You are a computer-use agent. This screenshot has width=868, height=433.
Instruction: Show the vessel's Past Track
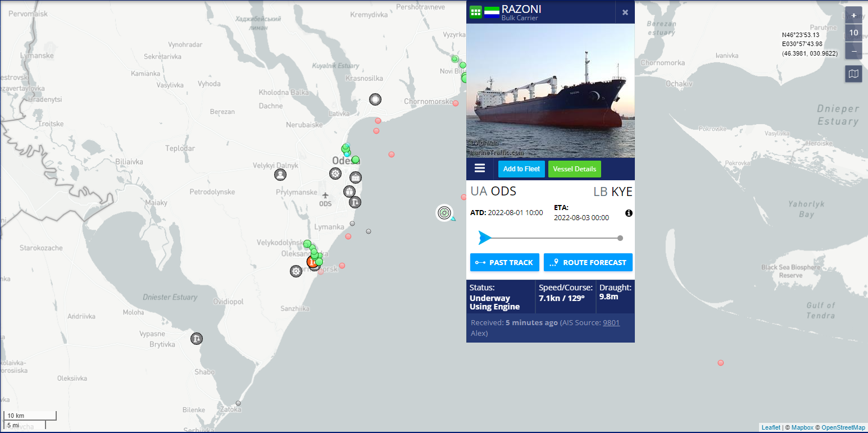(x=505, y=262)
